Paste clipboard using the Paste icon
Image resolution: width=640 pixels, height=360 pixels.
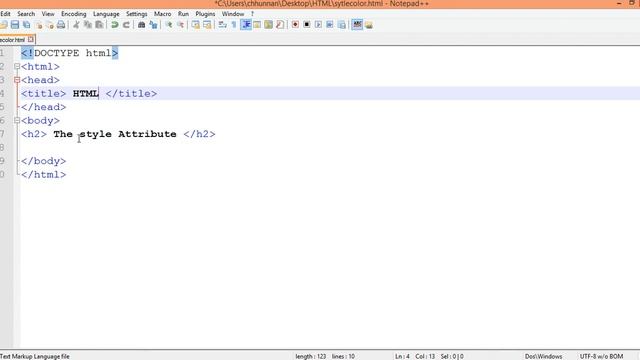99,25
